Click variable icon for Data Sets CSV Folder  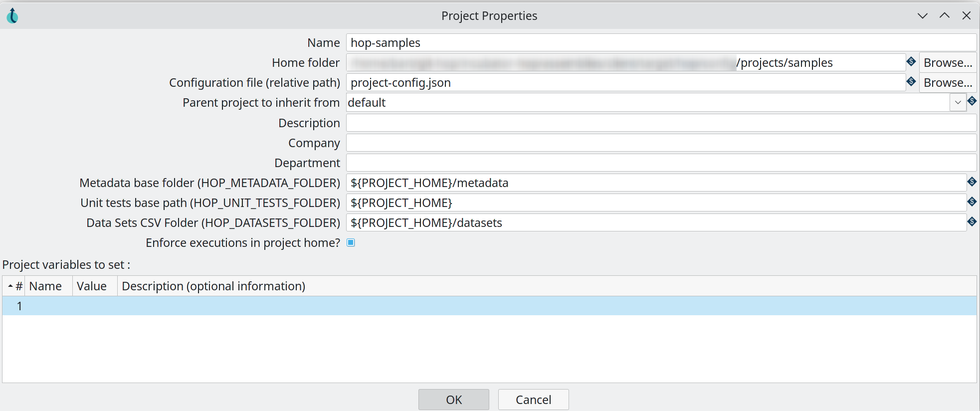click(972, 221)
